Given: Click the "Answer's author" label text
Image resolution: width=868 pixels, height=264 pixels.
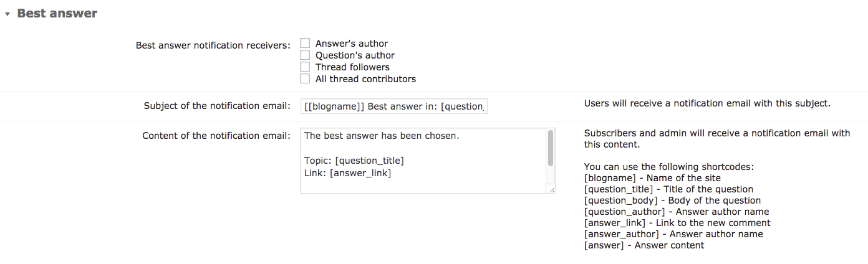Looking at the screenshot, I should click(352, 44).
